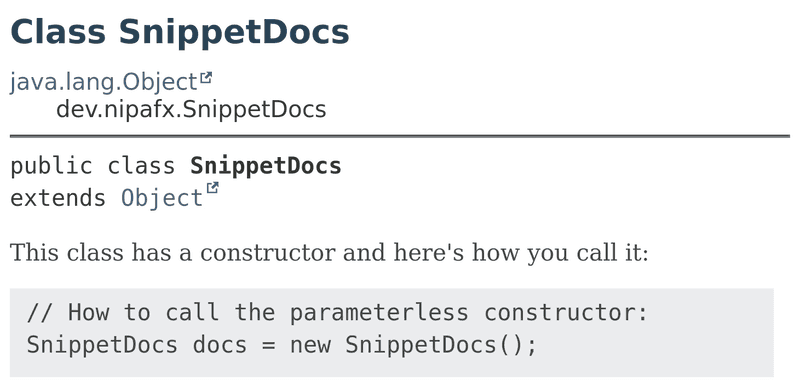Click the leading 'SnippetDocs' type in snippet
The image size is (800, 387).
(102, 345)
